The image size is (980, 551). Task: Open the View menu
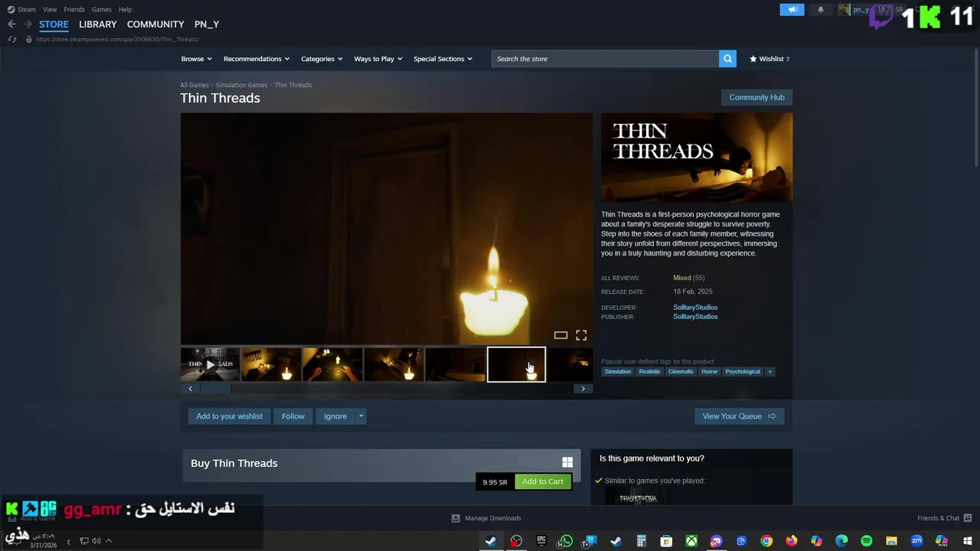(50, 9)
